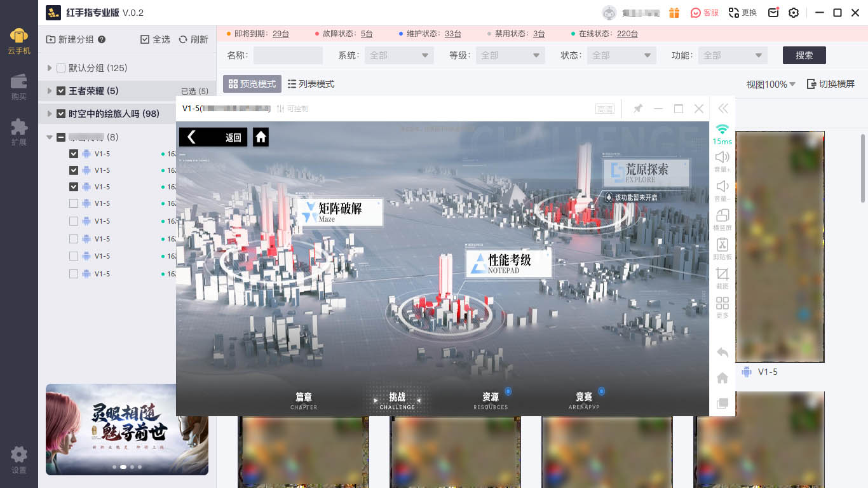Open the 功能 function filter dropdown
This screenshot has height=488, width=868.
[733, 55]
